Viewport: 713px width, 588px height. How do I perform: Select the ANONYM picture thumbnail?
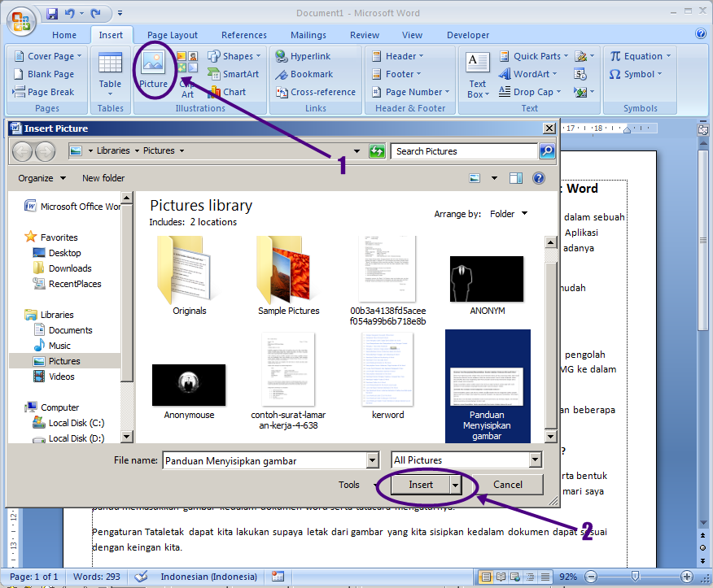pos(487,285)
